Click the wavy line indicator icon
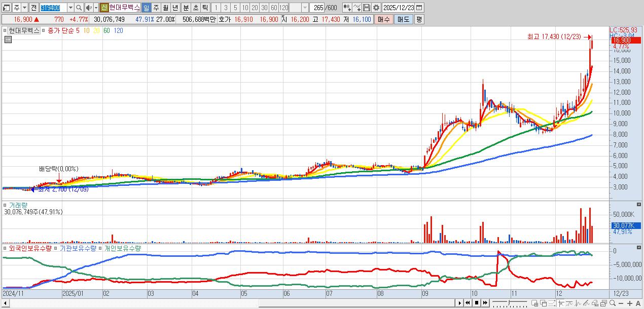Viewport: 644px width, 309px height. pyautogui.click(x=569, y=303)
